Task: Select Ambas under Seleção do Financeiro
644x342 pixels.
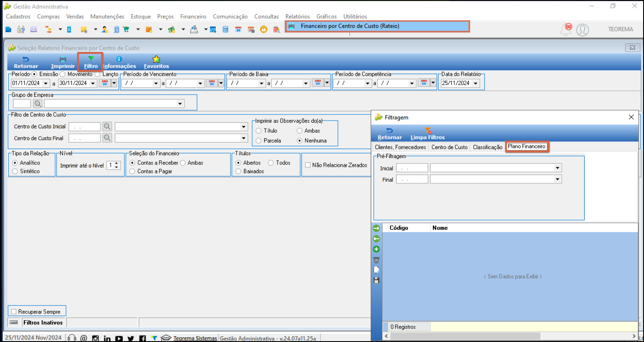Action: (x=183, y=163)
